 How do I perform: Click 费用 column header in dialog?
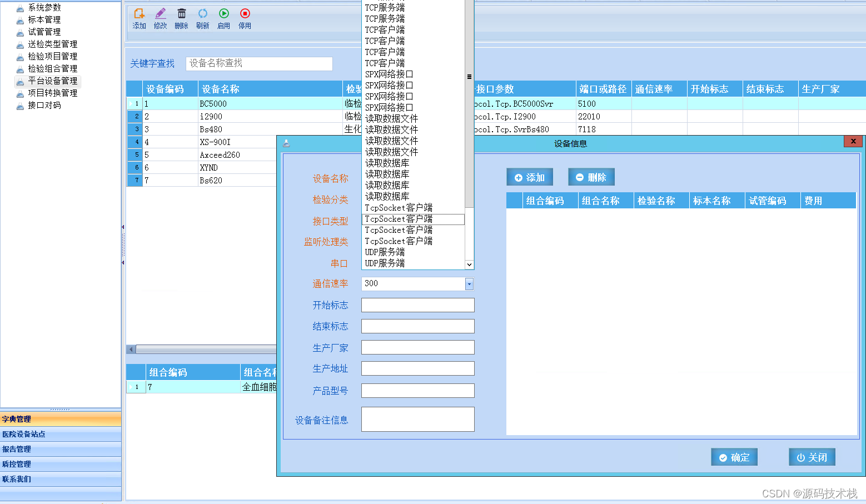point(828,201)
